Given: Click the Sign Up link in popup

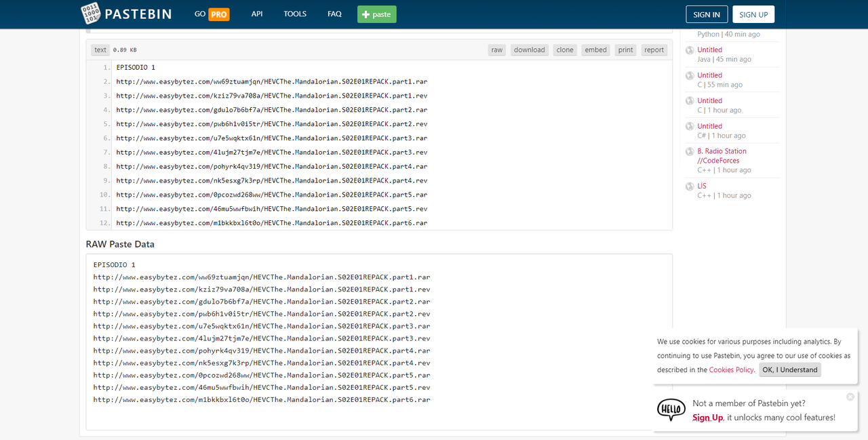Looking at the screenshot, I should (x=708, y=418).
